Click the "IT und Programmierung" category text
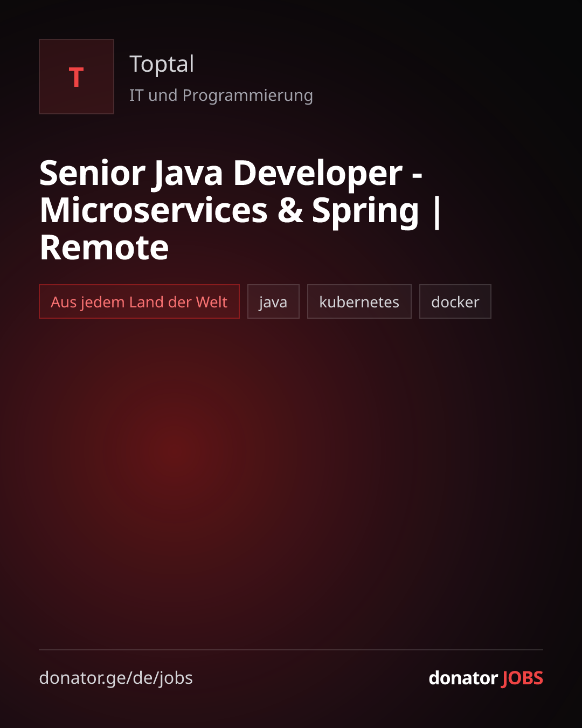 (221, 95)
